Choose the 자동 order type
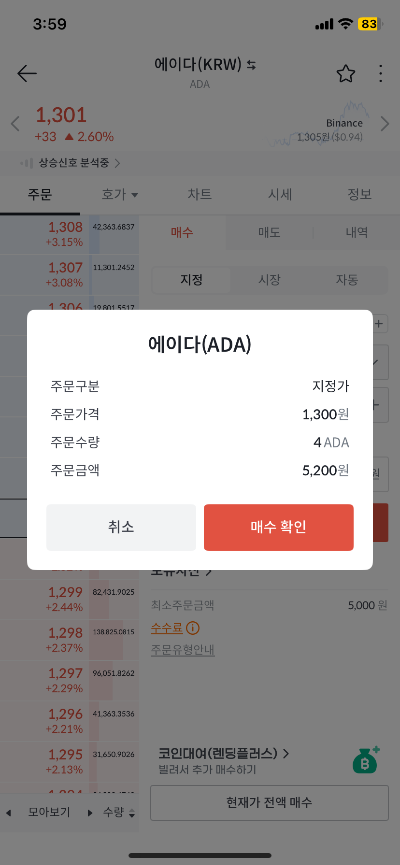The image size is (400, 865). coord(347,280)
